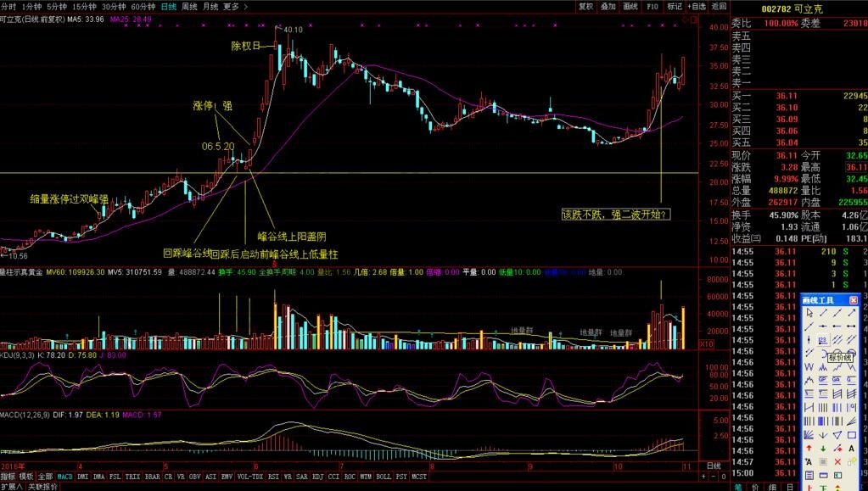
Task: Select the CCI indicator tab
Action: (x=333, y=477)
